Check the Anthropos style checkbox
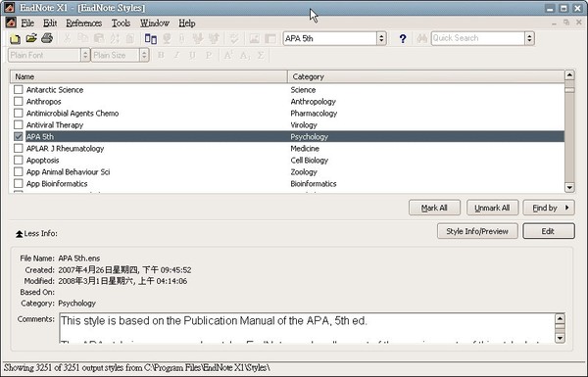 coord(18,101)
